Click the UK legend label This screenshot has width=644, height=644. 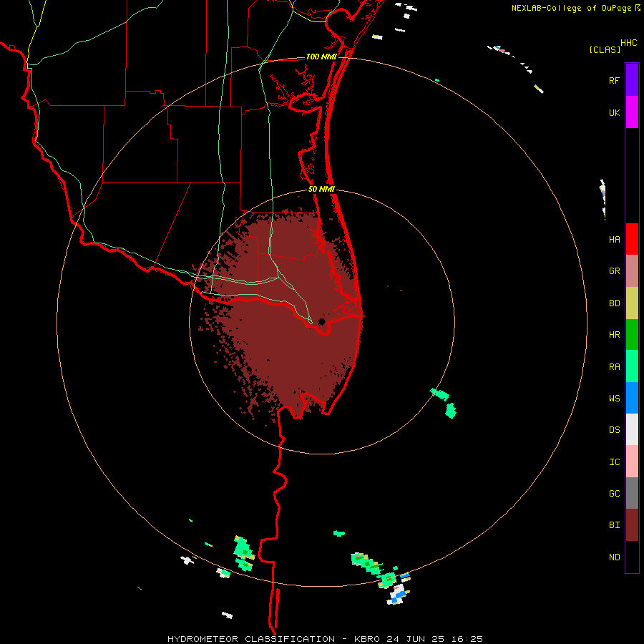614,112
